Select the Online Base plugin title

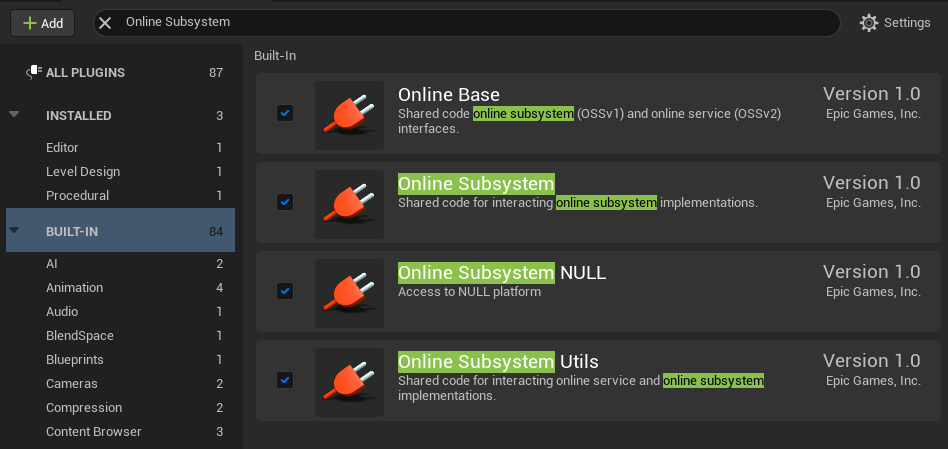tap(449, 95)
